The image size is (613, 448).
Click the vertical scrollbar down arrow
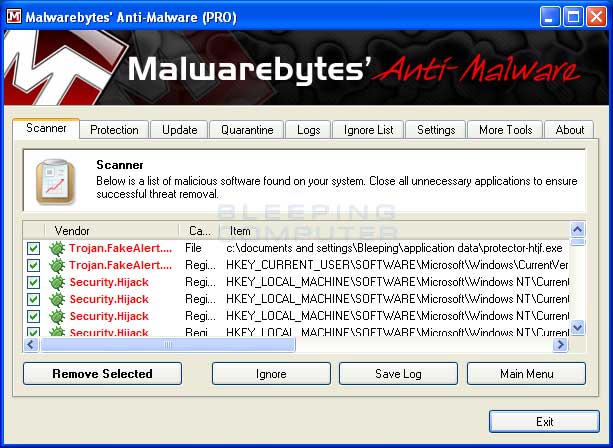578,327
